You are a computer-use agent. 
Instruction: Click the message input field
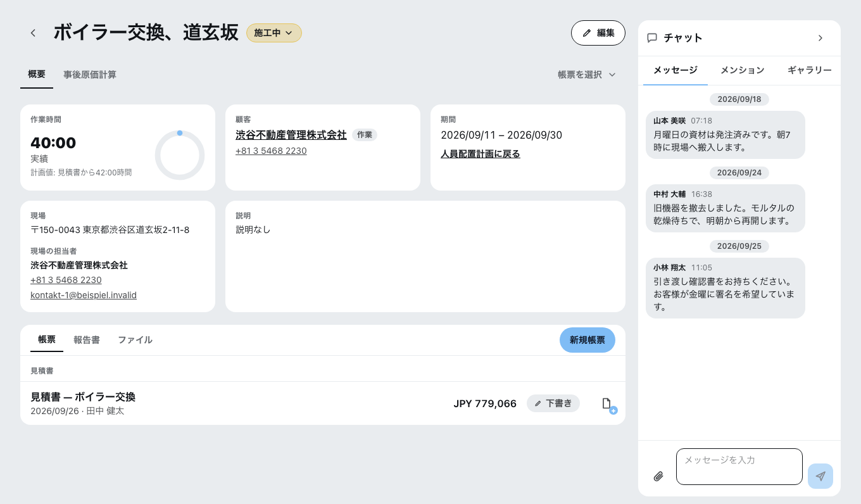739,467
